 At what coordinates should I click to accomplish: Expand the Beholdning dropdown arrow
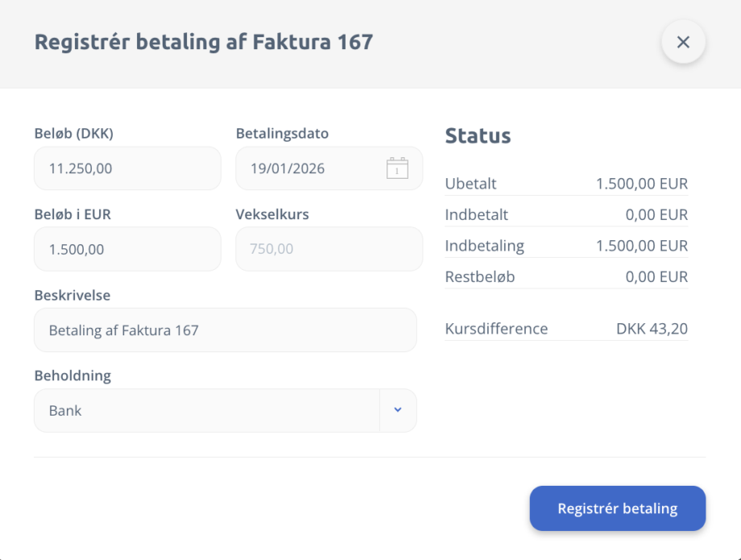click(397, 410)
